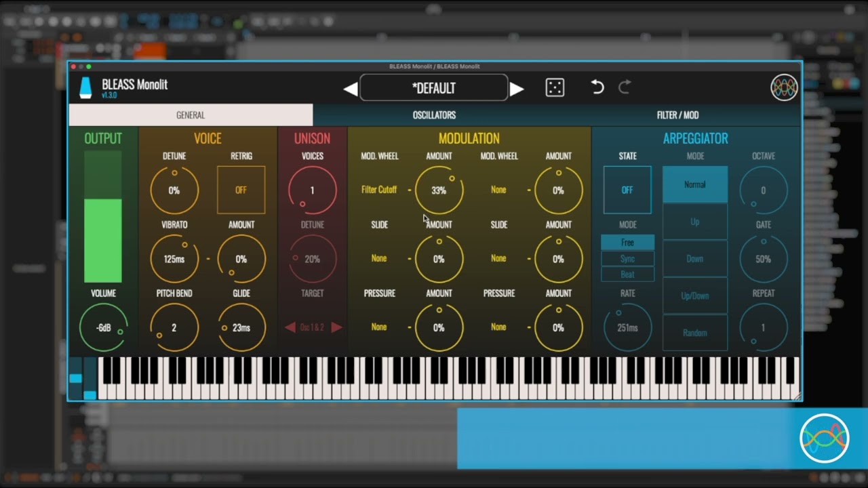This screenshot has width=868, height=488.
Task: Randomize the patch with the dice icon
Action: [x=555, y=87]
